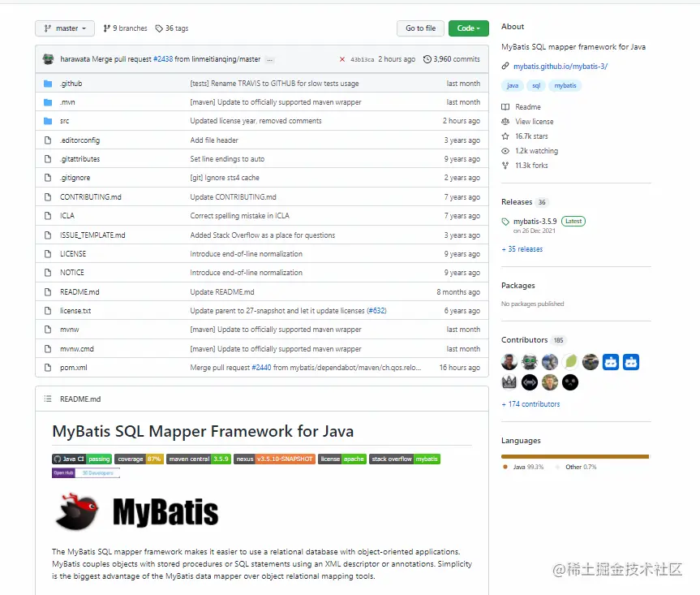Click the Java 99.3% language entry
Viewport: 700px width, 595px height.
(x=523, y=467)
